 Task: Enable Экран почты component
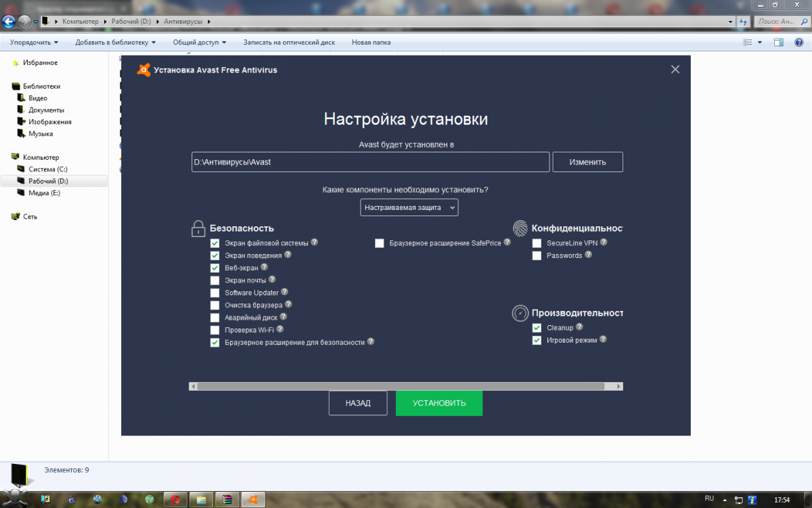[x=215, y=280]
